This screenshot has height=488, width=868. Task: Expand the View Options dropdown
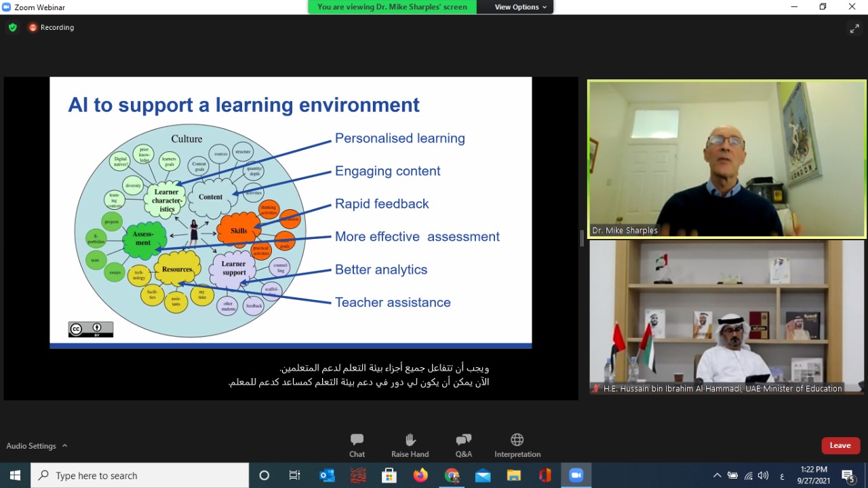(520, 7)
